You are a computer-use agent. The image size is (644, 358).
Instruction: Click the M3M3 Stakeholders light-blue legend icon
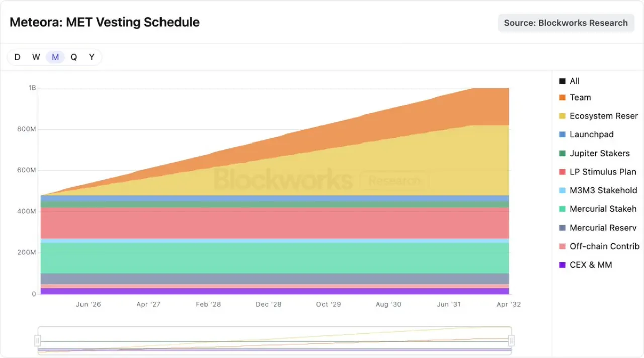(x=562, y=191)
